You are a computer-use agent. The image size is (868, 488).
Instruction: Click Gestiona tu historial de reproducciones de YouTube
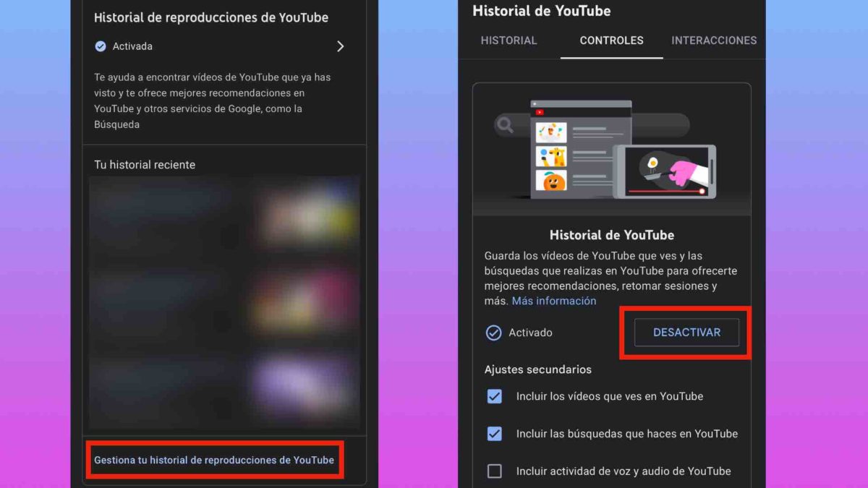pos(214,459)
